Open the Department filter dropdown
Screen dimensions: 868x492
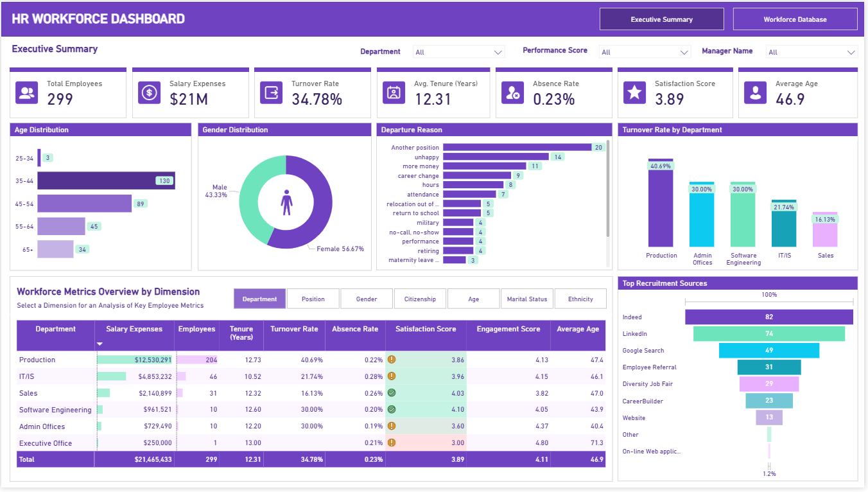click(x=459, y=52)
